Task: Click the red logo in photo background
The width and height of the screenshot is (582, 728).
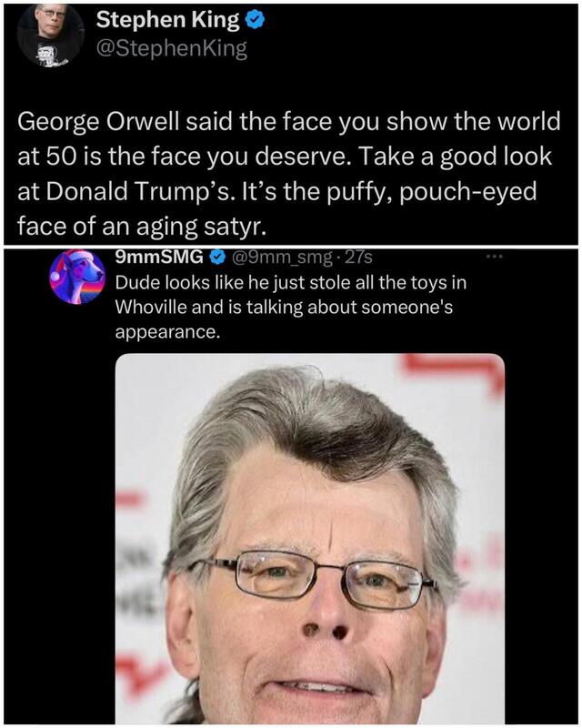Action: point(453,370)
